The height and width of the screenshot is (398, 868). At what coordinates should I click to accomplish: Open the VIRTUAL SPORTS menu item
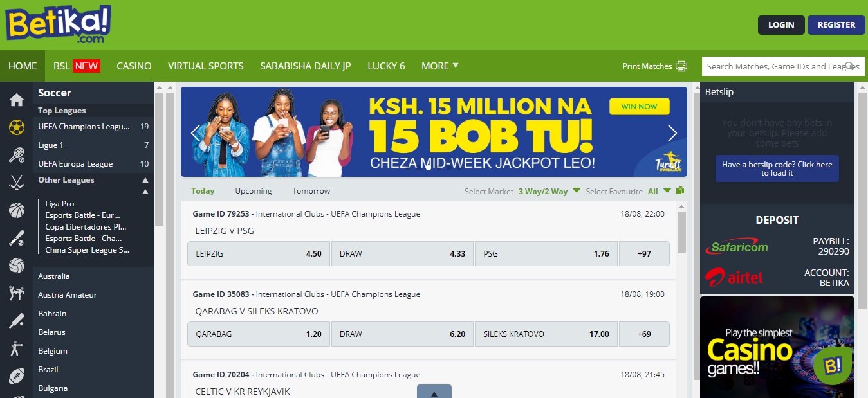point(206,66)
